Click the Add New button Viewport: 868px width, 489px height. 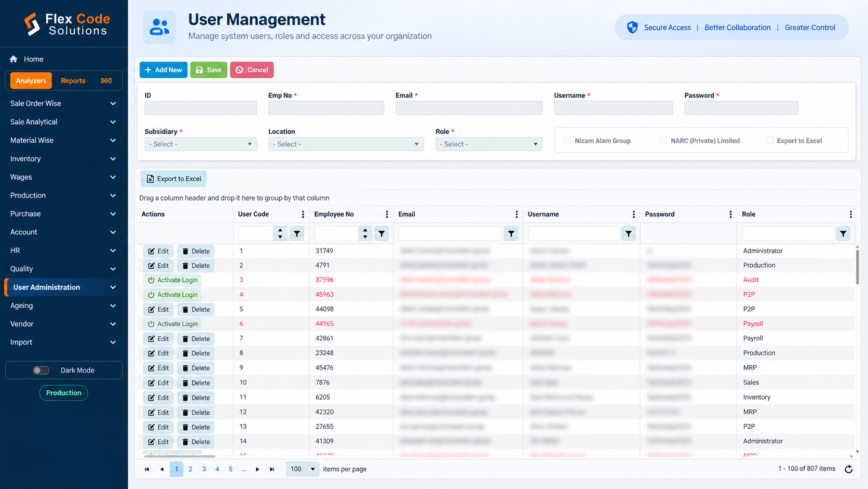point(164,70)
